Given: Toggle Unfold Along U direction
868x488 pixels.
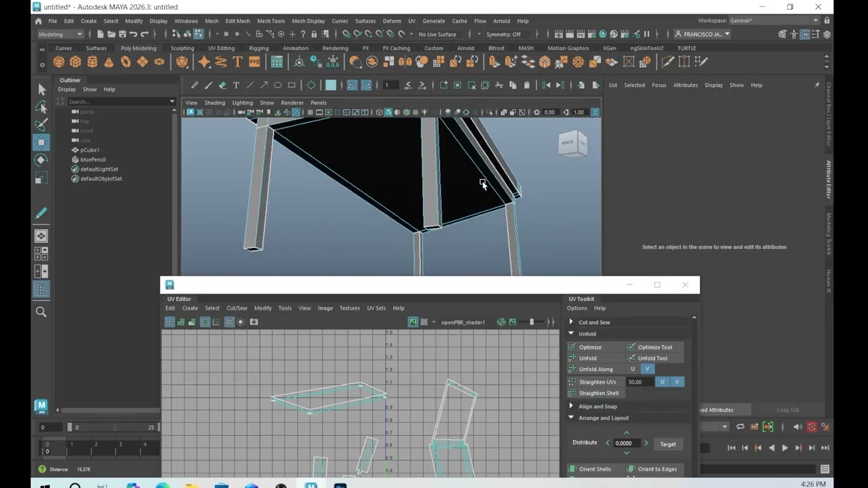Looking at the screenshot, I should (633, 369).
